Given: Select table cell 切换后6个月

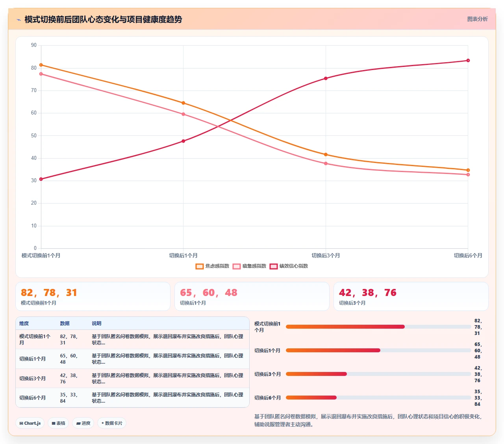Looking at the screenshot, I should coord(35,398).
